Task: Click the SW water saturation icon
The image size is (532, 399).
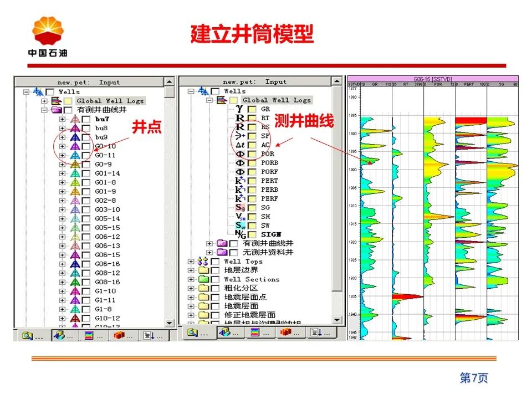Action: coord(240,226)
